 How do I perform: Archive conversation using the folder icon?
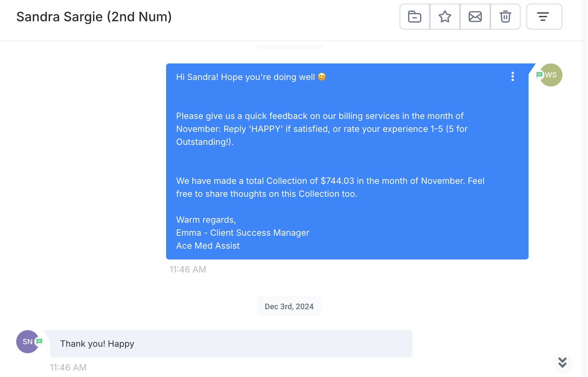[415, 17]
